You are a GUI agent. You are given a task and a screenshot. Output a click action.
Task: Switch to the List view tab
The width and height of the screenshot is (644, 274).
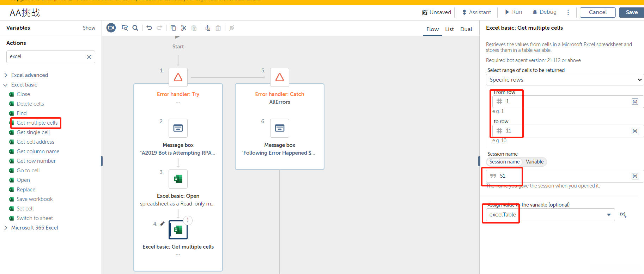coord(449,29)
